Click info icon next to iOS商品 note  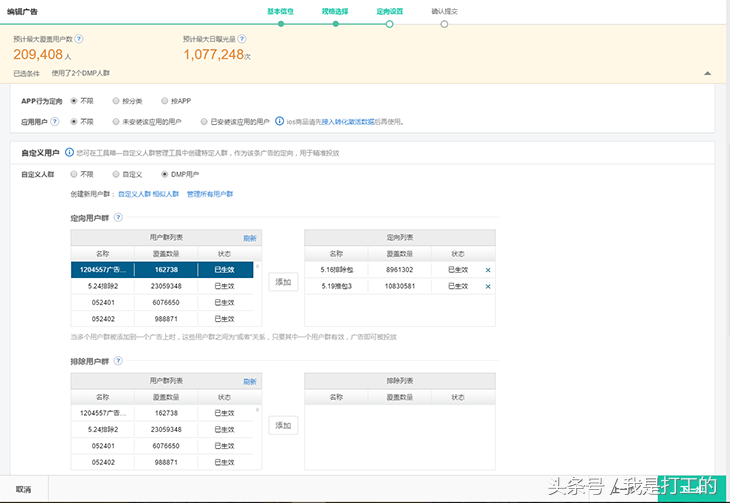279,121
